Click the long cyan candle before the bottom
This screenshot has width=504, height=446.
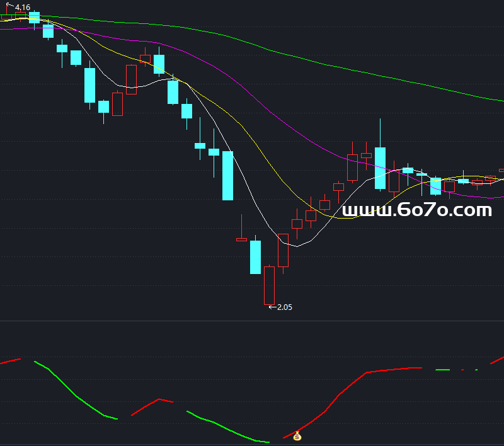point(227,176)
